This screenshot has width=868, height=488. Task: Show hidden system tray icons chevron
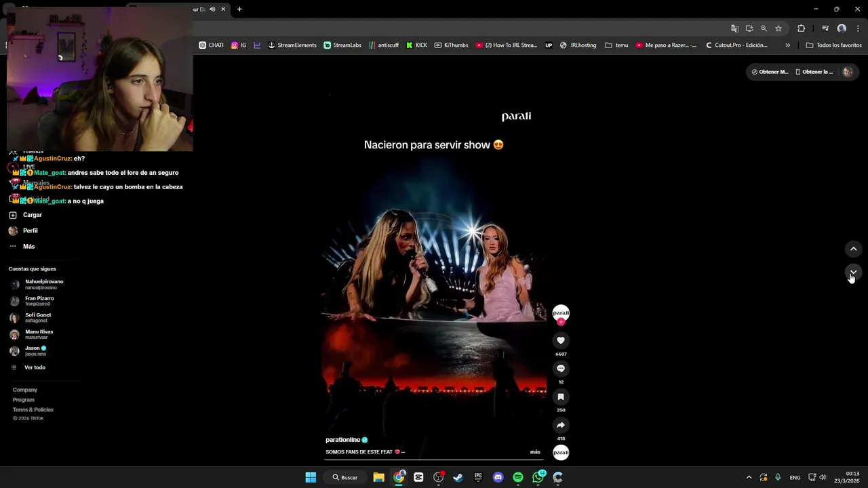(749, 477)
